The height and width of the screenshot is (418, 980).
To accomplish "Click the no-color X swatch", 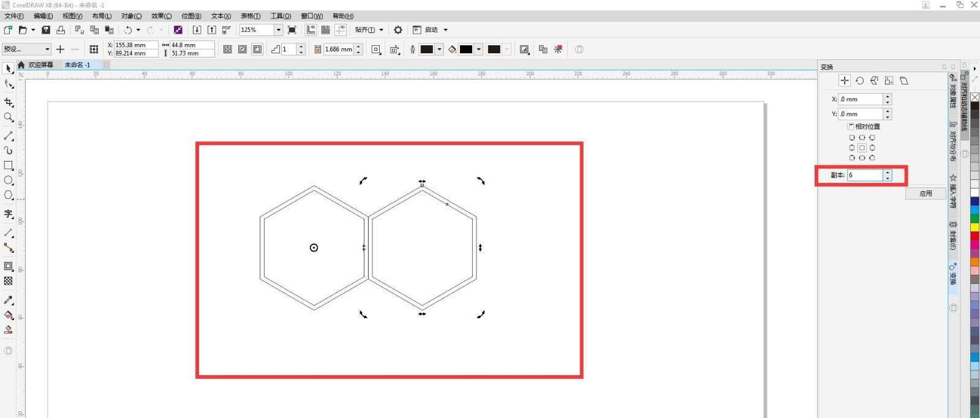I will 974,97.
